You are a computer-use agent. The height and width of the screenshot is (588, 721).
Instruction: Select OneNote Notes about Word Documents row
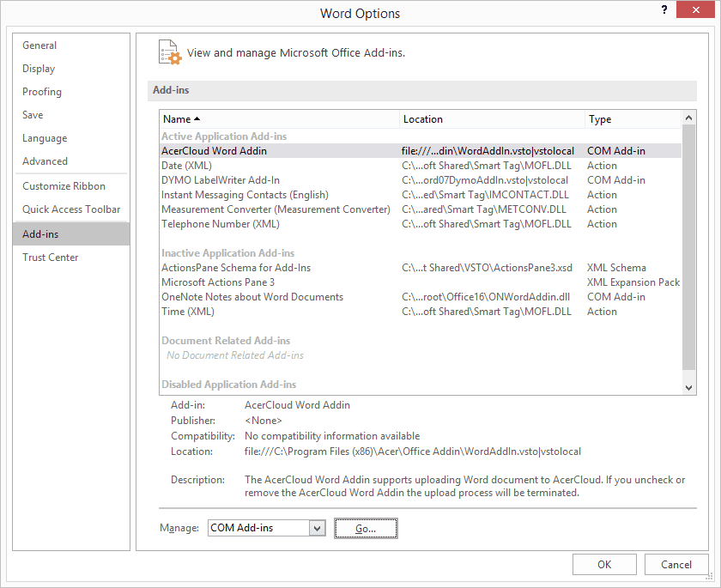click(x=421, y=297)
